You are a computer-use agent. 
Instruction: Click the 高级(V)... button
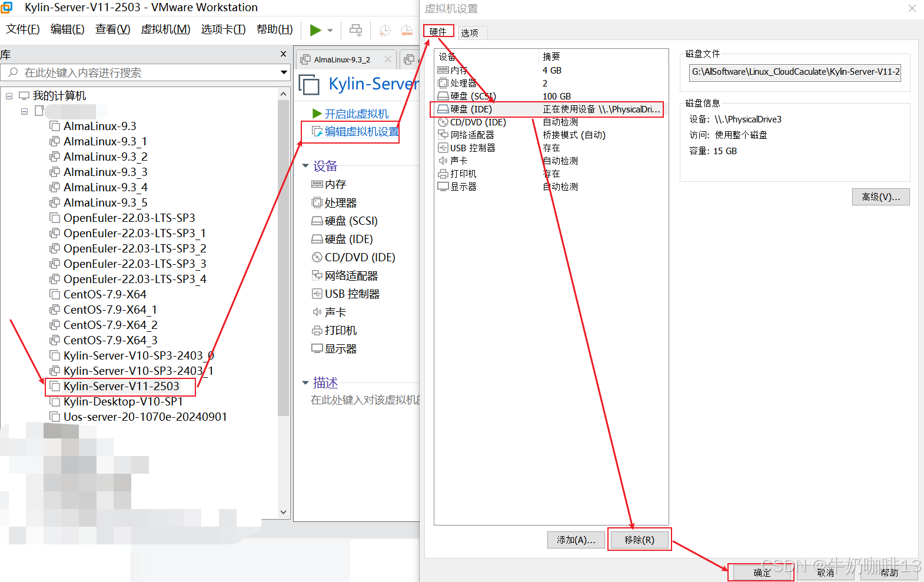(x=880, y=197)
